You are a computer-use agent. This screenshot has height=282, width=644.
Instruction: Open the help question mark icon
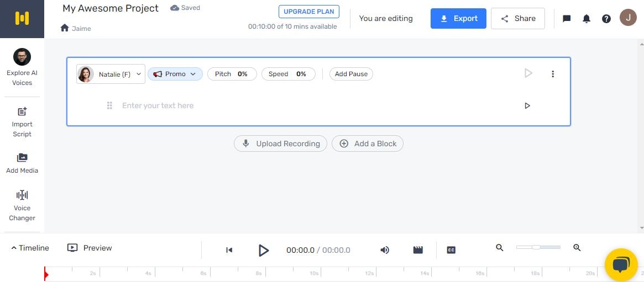606,19
